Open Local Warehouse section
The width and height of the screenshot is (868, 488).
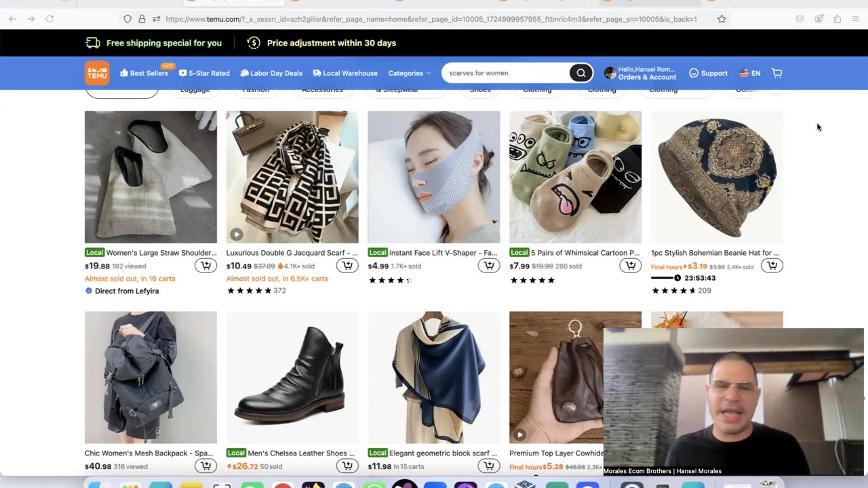coord(345,73)
